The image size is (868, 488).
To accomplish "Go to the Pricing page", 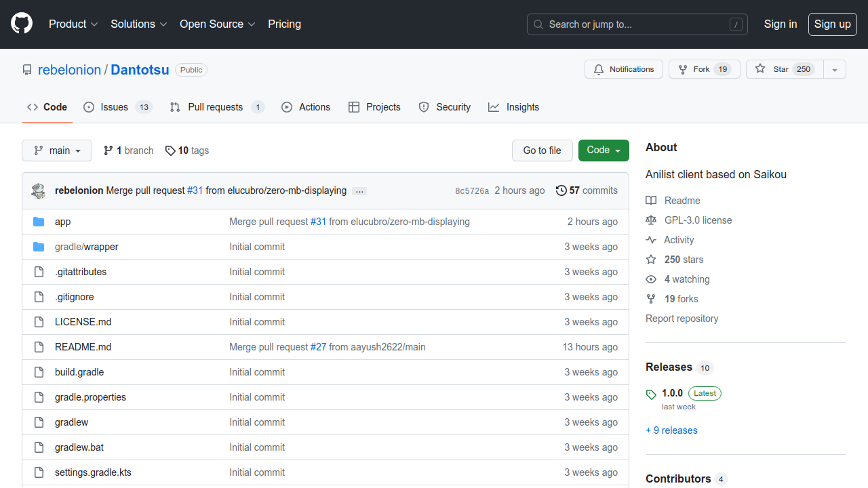I will [x=284, y=24].
